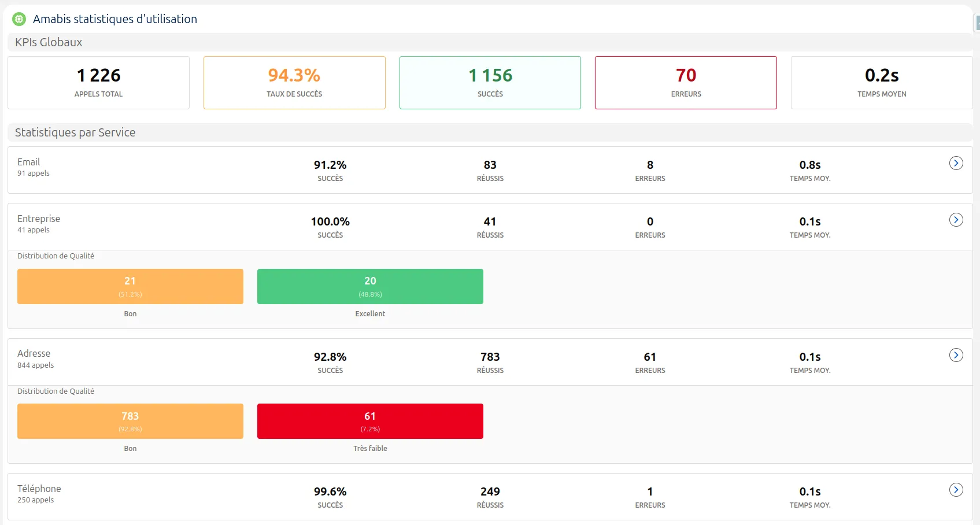
Task: Select the Entreprise service row title
Action: coord(39,219)
